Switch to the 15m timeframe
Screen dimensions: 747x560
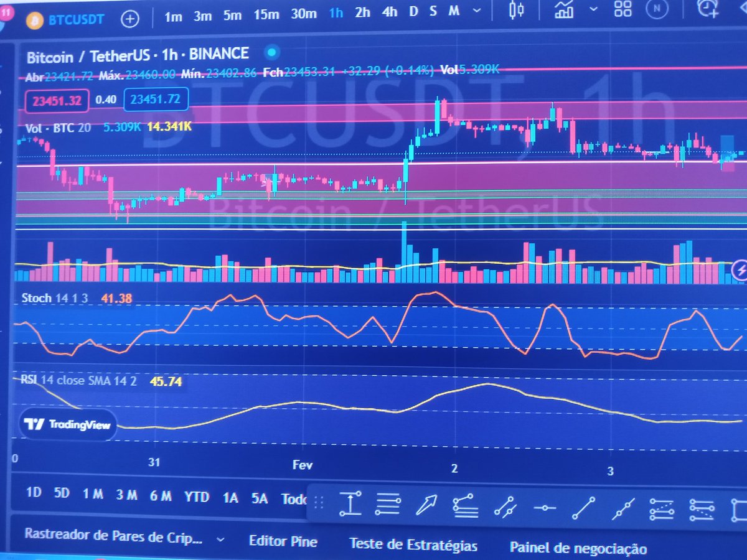pos(266,15)
